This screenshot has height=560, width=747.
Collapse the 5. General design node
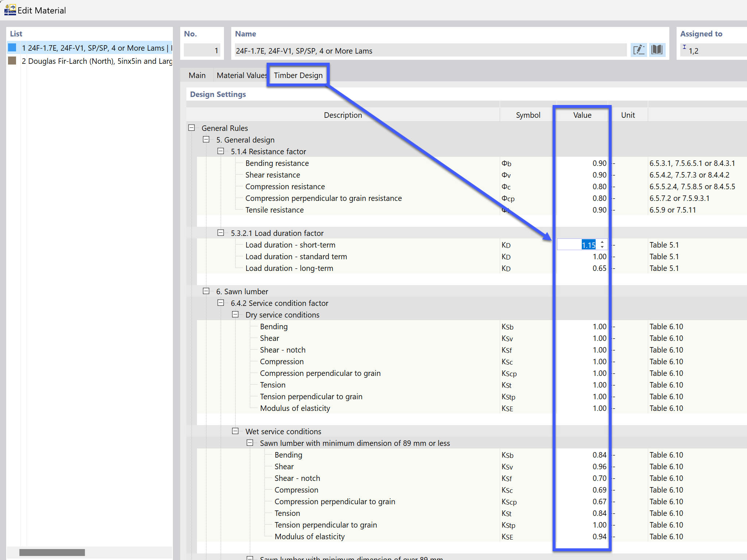pyautogui.click(x=206, y=139)
